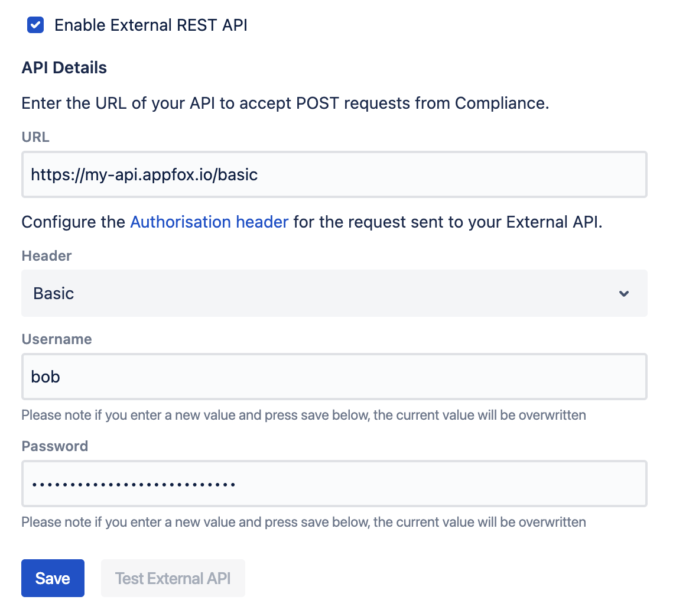This screenshot has width=676, height=616.
Task: Open the Authorisation header link
Action: (209, 222)
